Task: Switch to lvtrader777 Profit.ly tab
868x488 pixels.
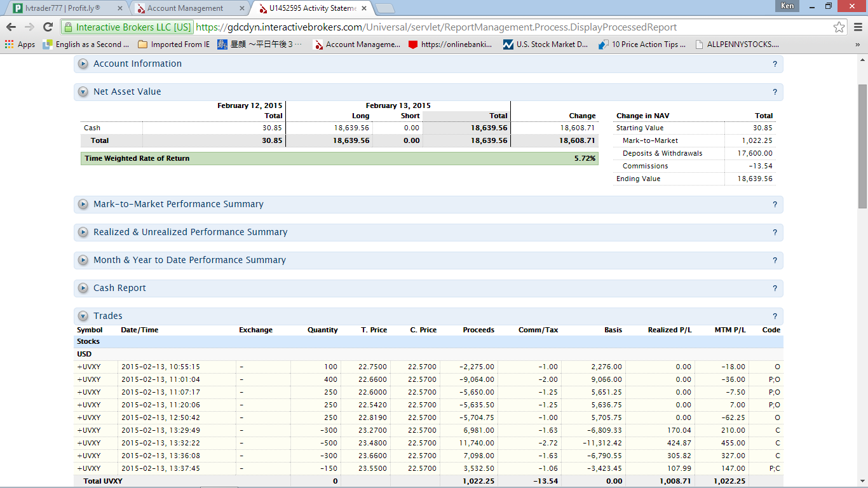Action: coord(62,8)
